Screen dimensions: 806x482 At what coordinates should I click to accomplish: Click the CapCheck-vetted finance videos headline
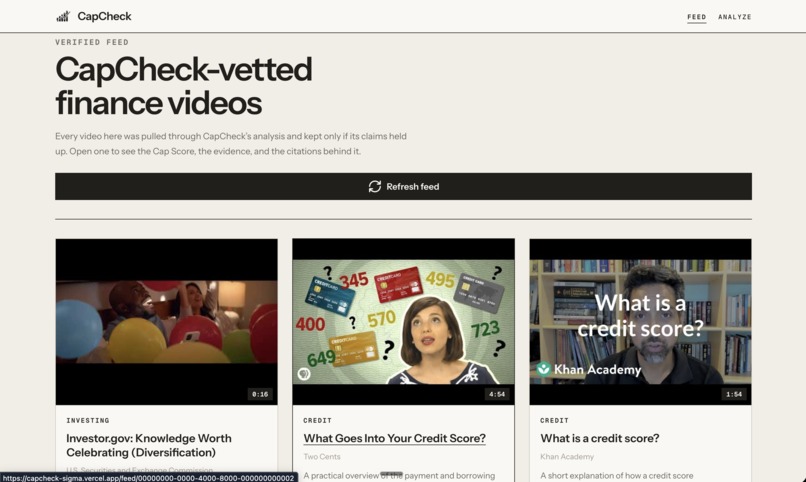[x=184, y=86]
